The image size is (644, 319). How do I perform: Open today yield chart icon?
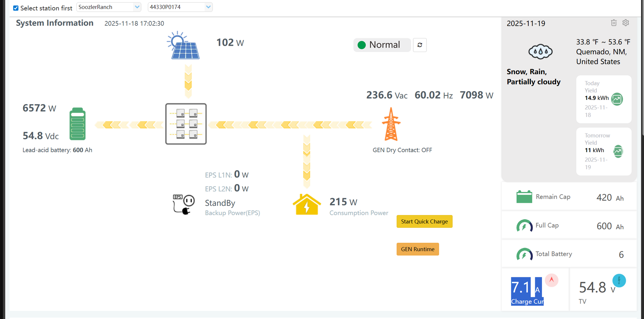[617, 99]
